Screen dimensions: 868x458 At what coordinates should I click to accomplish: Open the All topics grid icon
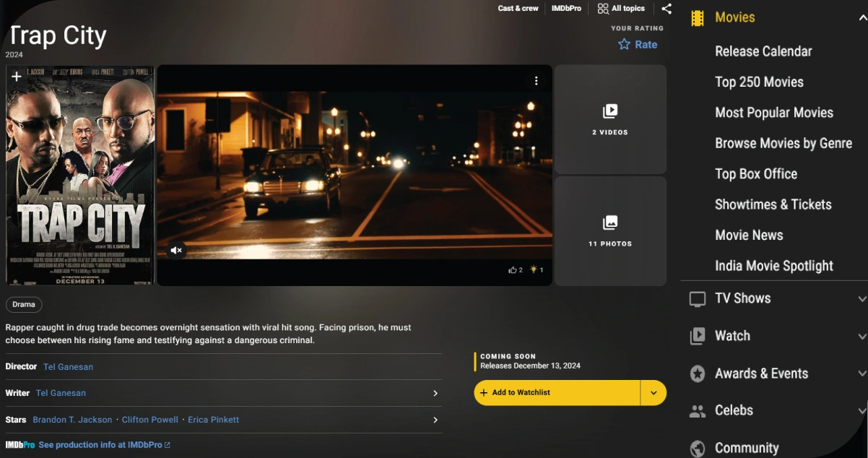tap(603, 9)
